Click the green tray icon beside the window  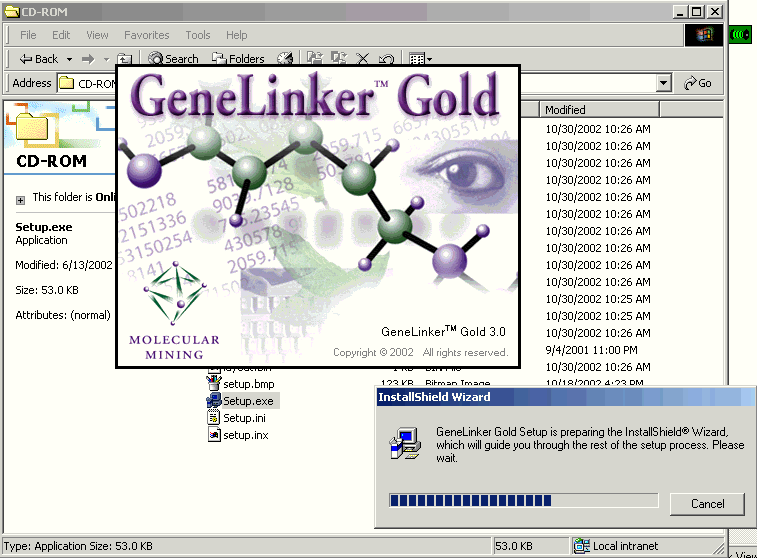[x=740, y=35]
